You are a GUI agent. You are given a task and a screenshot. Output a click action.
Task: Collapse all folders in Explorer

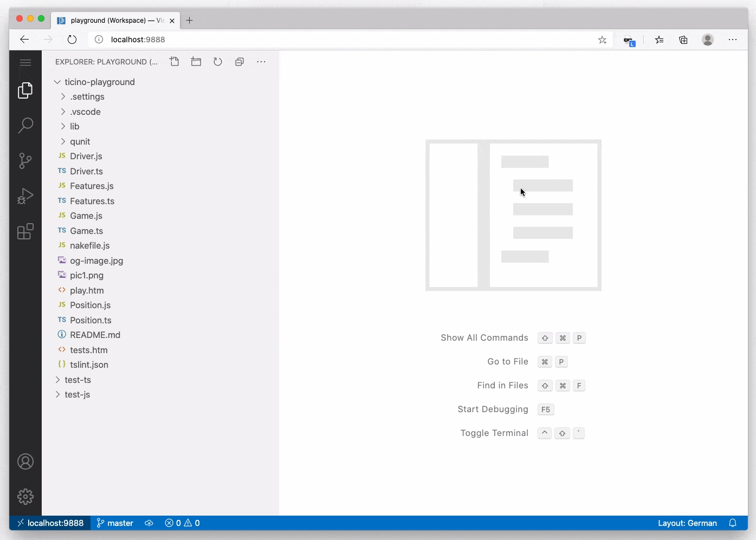[240, 61]
